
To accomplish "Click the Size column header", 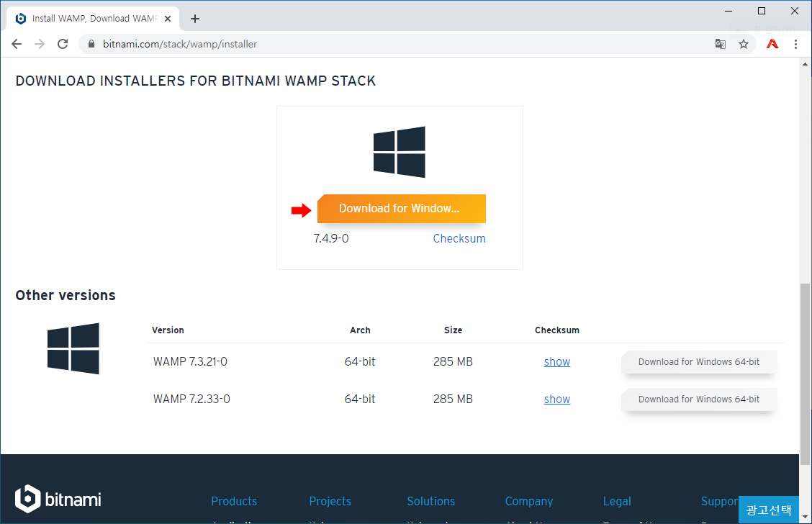I will tap(453, 330).
